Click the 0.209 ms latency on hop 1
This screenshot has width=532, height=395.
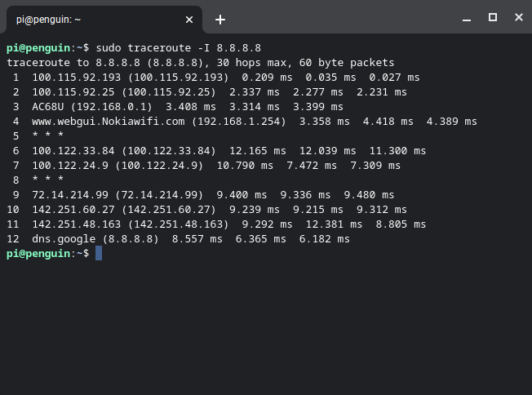[x=267, y=78]
